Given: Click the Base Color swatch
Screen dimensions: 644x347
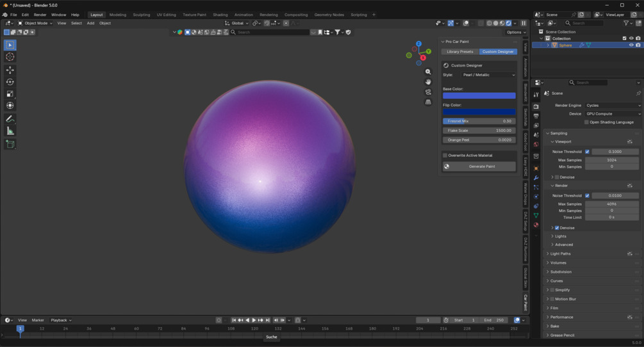Looking at the screenshot, I should click(479, 95).
